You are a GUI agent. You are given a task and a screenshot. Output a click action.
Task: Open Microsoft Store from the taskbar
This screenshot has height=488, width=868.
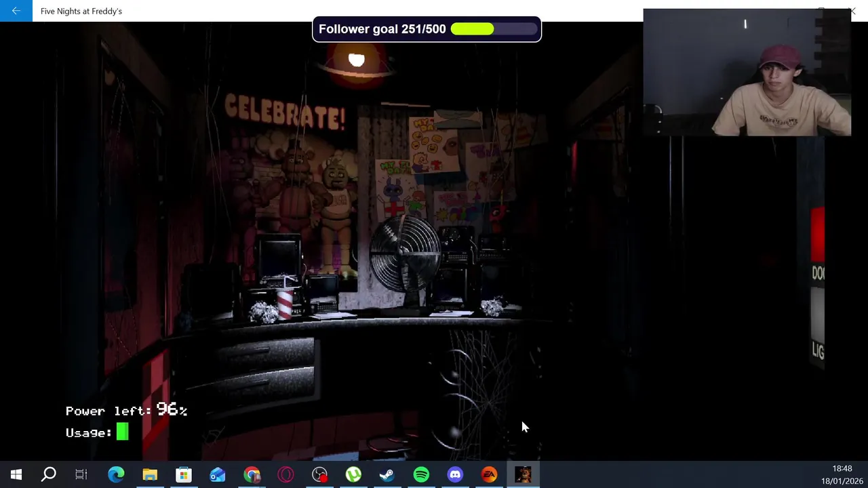tap(184, 474)
